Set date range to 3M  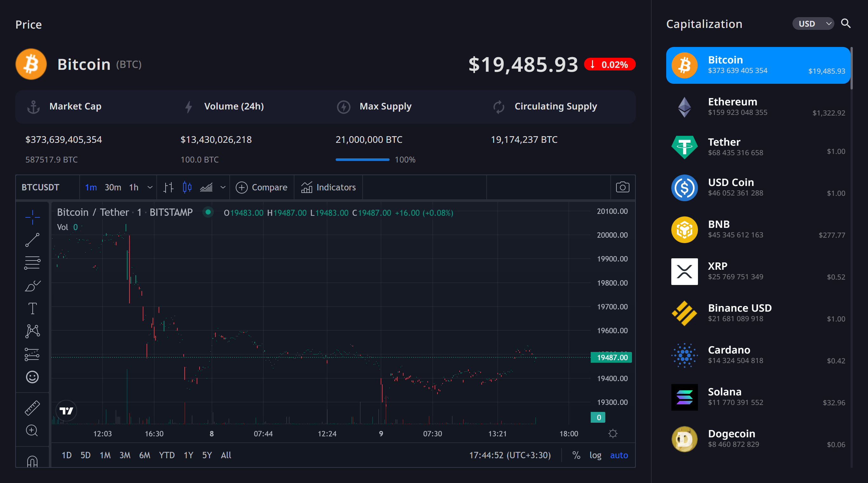pos(125,455)
